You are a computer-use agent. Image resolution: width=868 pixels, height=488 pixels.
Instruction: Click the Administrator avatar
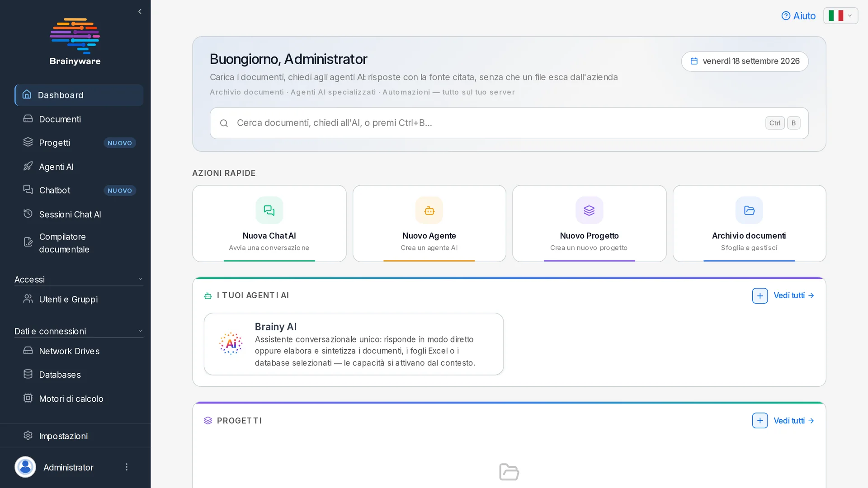(x=25, y=467)
